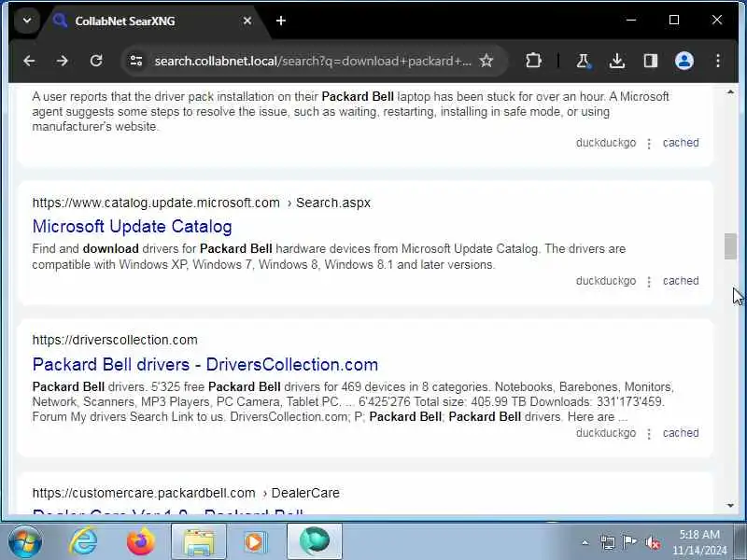Open the clock showing 5:18 AM
Image resolution: width=747 pixels, height=560 pixels.
(699, 542)
